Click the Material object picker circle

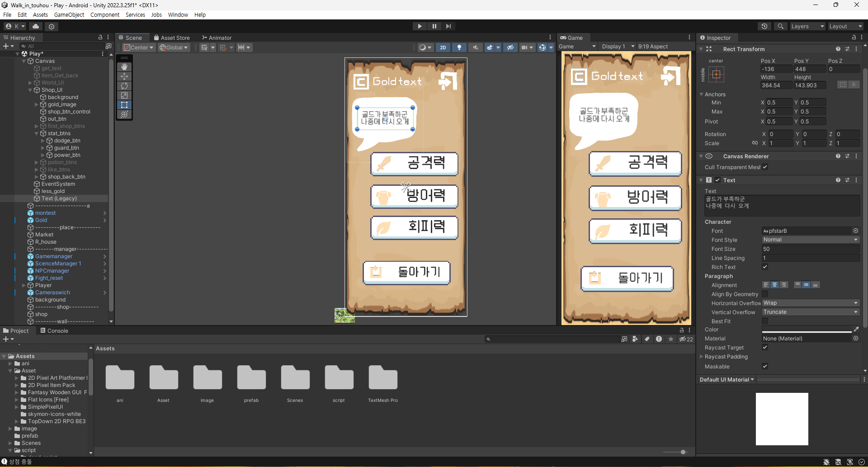(x=856, y=338)
